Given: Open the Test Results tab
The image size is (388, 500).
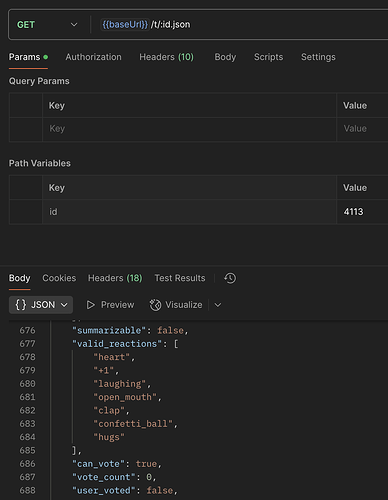Looking at the screenshot, I should tap(180, 278).
